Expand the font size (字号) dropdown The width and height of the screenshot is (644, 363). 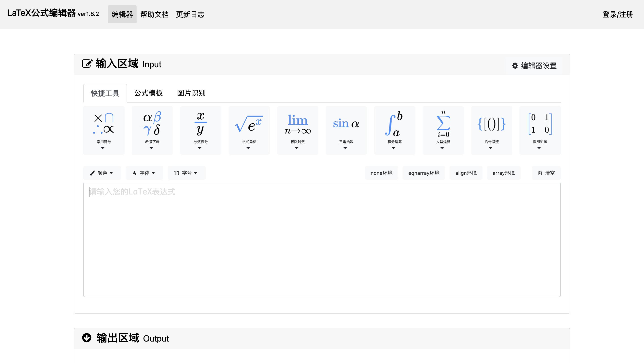tap(186, 173)
